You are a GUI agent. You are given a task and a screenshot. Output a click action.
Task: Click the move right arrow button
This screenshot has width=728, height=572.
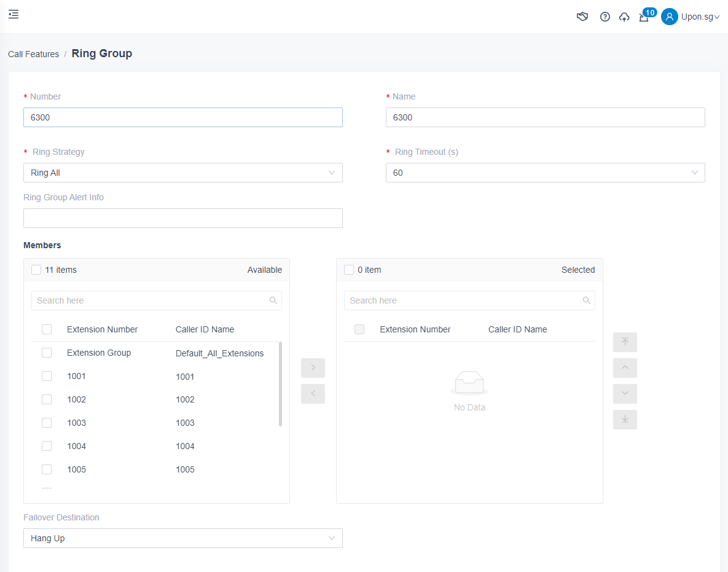coord(313,368)
